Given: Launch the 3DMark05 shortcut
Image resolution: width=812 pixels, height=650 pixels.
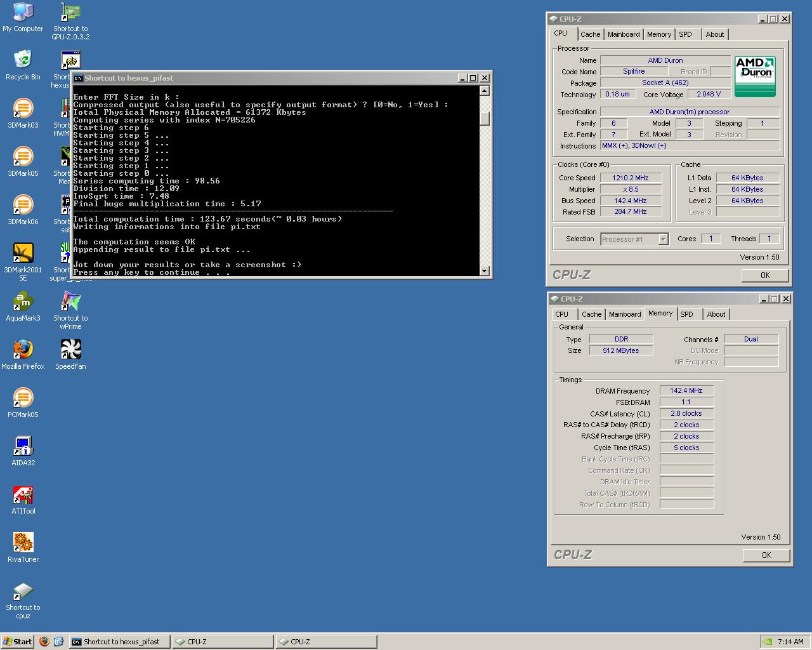Looking at the screenshot, I should pos(23,162).
